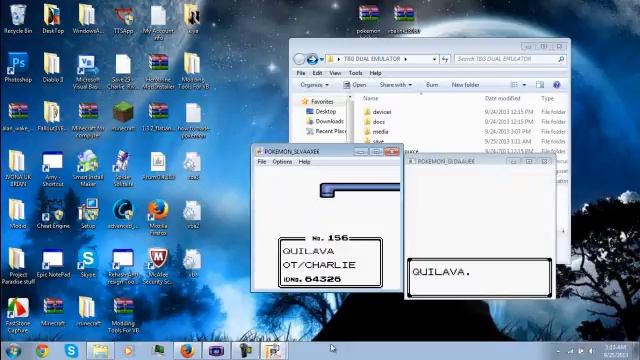
Task: Switch to the VisualBoyAdvance taskbar button
Action: point(216,351)
